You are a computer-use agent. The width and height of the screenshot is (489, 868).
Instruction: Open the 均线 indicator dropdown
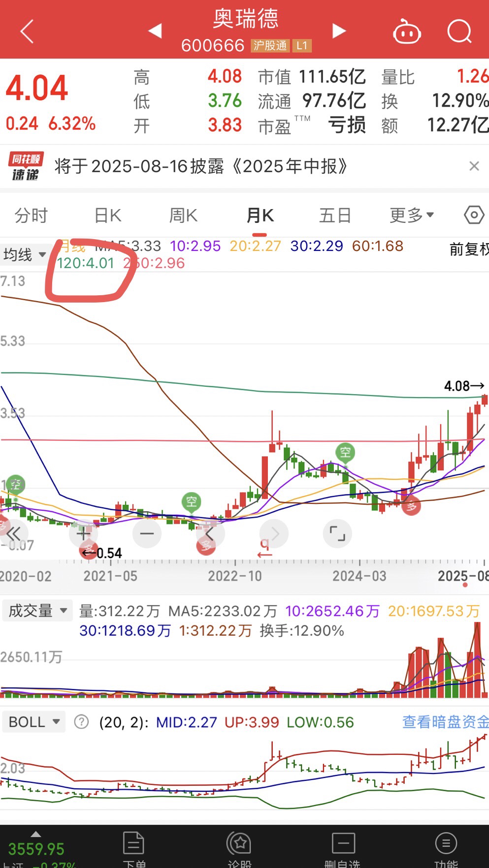point(25,255)
